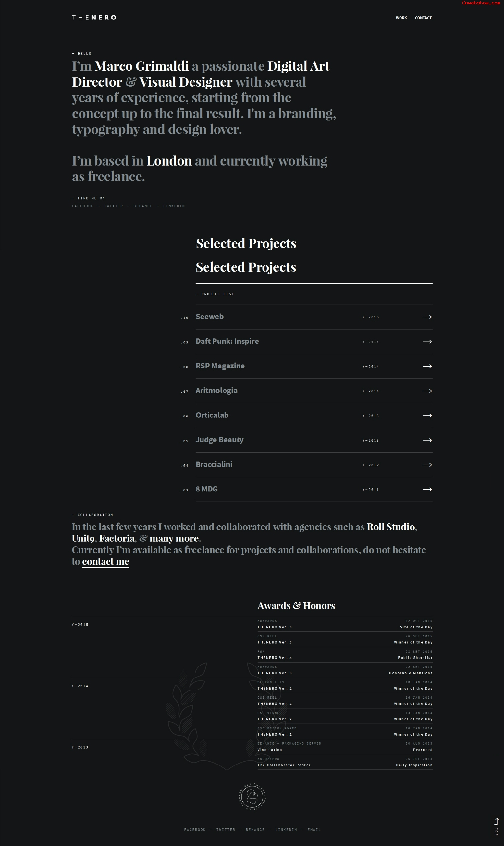Open the Braccialini project title
Image resolution: width=504 pixels, height=846 pixels.
(214, 464)
